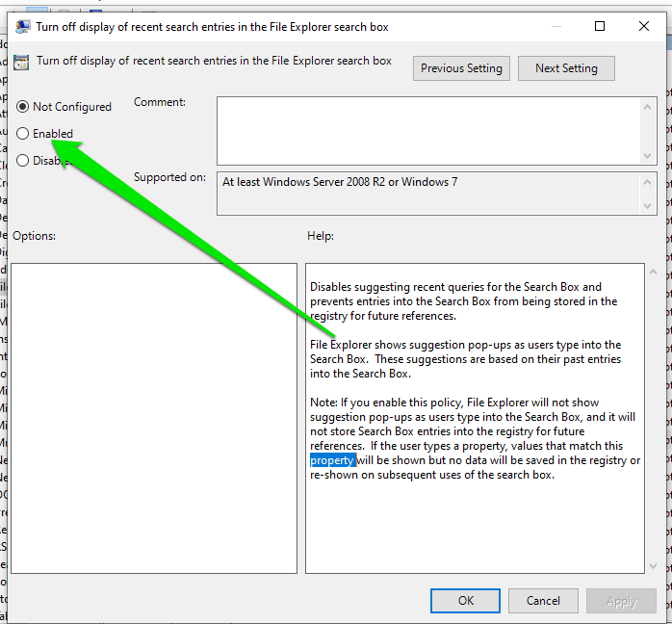Click the Apply button
672x624 pixels.
tap(621, 601)
